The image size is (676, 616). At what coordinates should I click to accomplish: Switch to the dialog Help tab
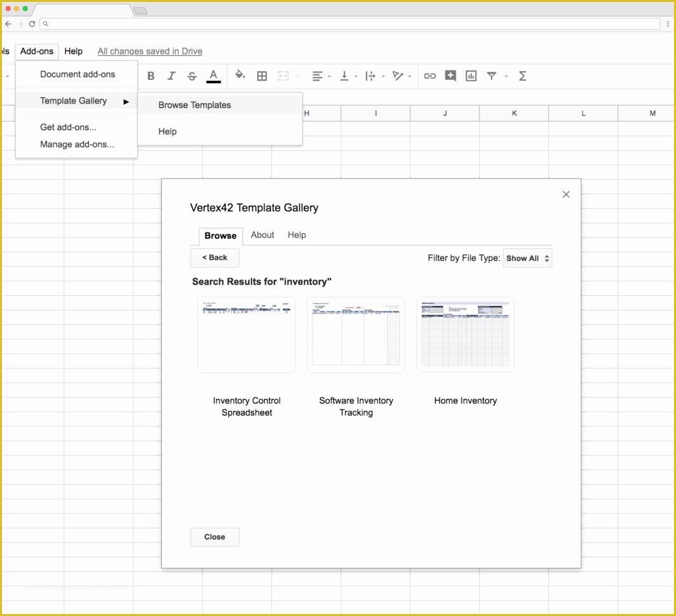coord(297,235)
